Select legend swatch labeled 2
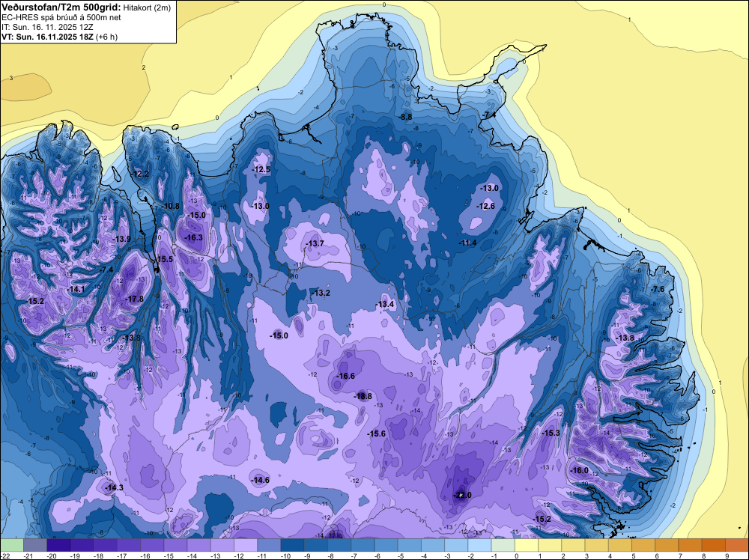This screenshot has width=749, height=560. point(574,545)
